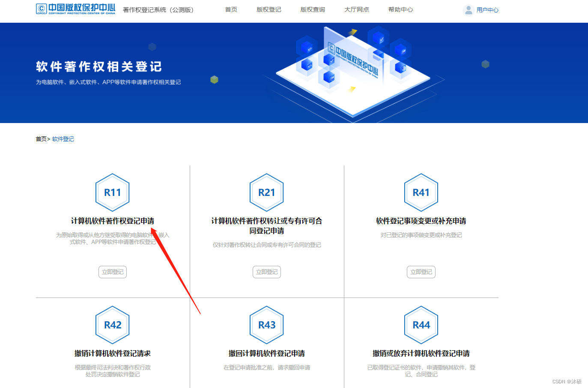Click the 撤回计算机软件登记申请 heading
Viewport: 588px width, 388px height.
(266, 353)
